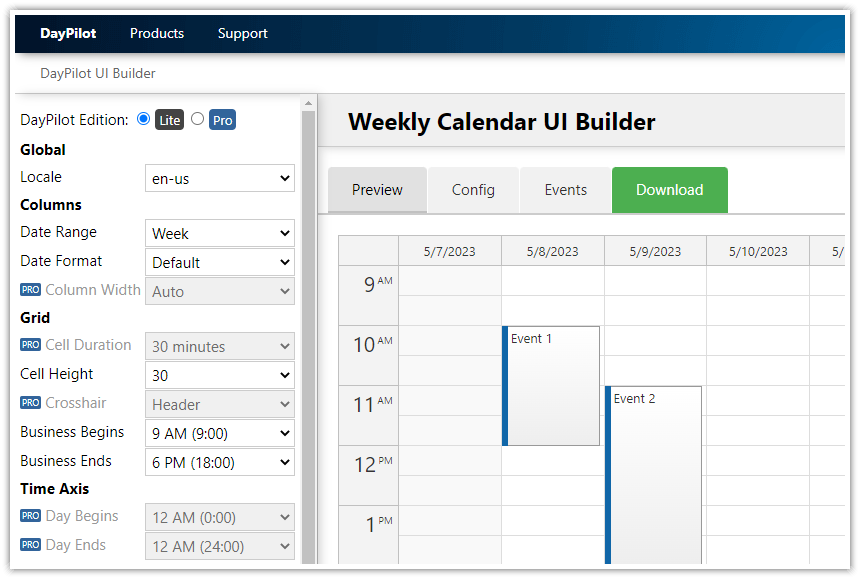Click the Lite edition badge
Viewport: 860px width, 579px height.
click(x=169, y=119)
